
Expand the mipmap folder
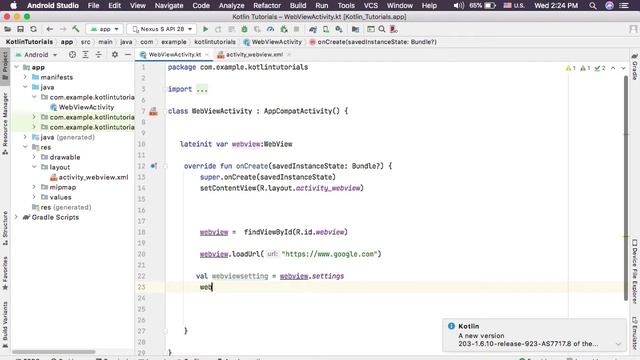(34, 187)
